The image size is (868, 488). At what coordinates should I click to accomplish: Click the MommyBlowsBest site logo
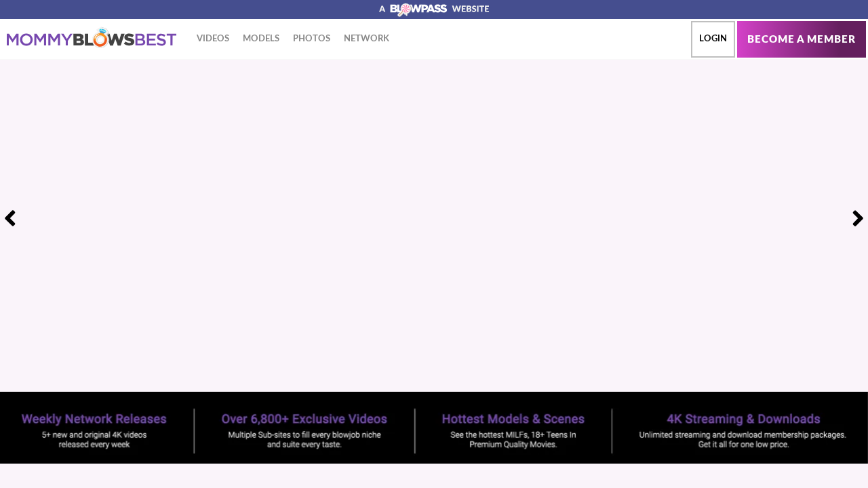tap(92, 38)
